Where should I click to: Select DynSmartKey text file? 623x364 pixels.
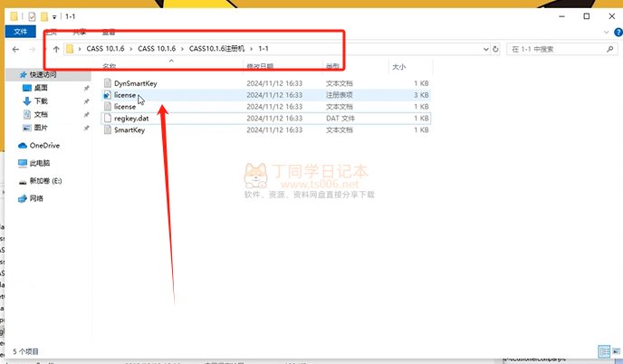tap(266, 83)
